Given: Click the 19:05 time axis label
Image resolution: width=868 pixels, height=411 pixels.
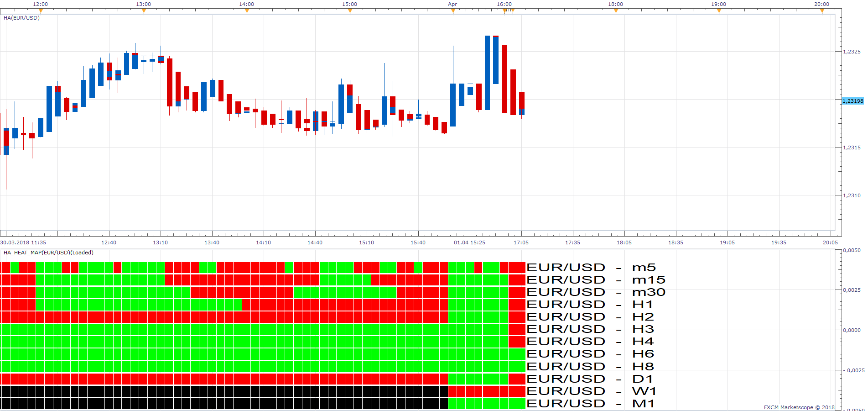Looking at the screenshot, I should [x=727, y=242].
